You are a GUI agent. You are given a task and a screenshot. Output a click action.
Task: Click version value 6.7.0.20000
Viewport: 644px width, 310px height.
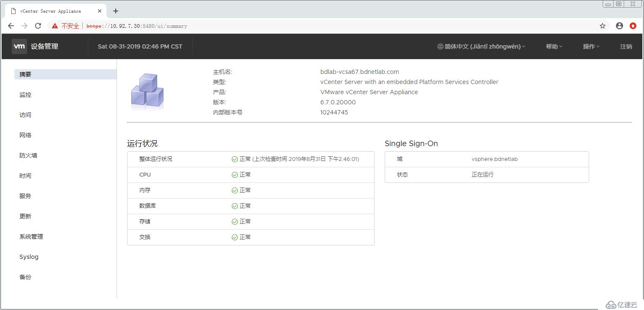pyautogui.click(x=338, y=102)
